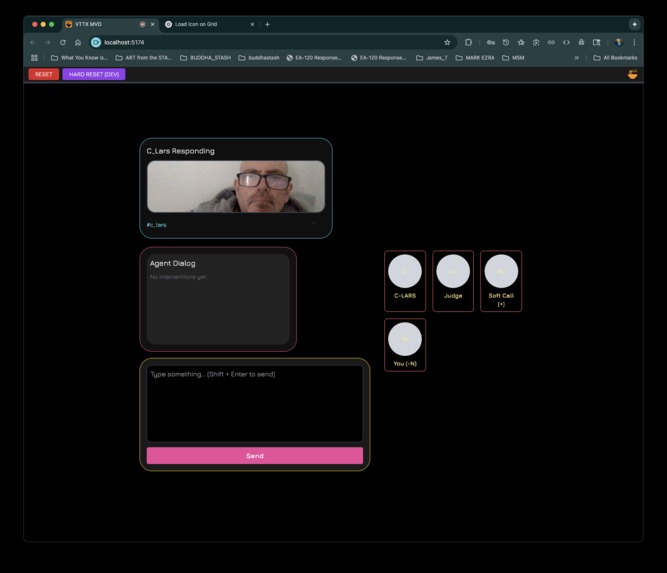The height and width of the screenshot is (573, 667).
Task: Open the MARK EZRA bookmark folder
Action: [x=475, y=57]
